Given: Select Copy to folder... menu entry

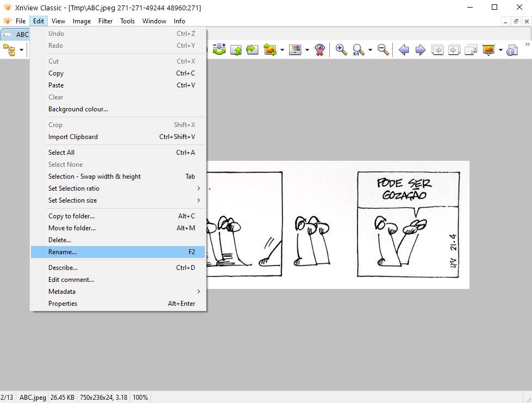Looking at the screenshot, I should pos(71,216).
